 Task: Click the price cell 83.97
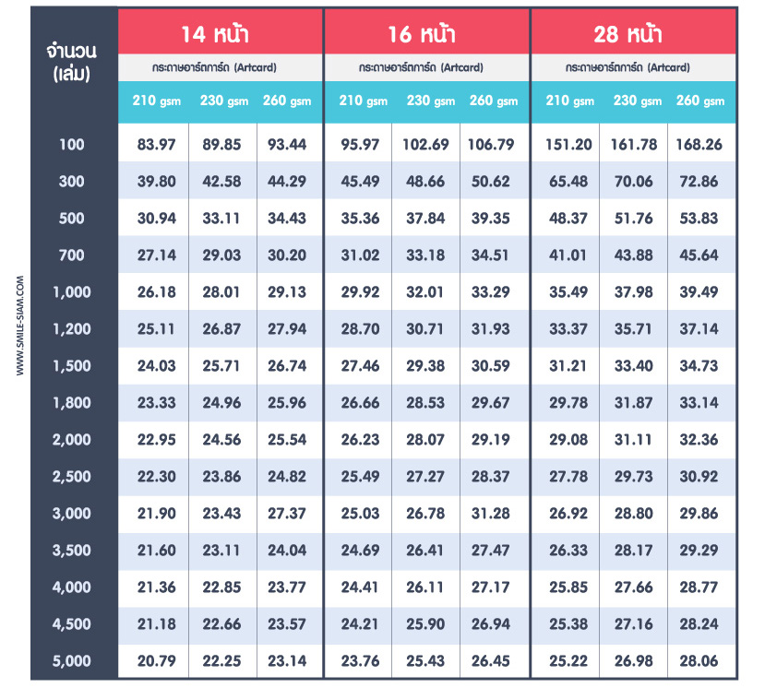click(x=156, y=145)
